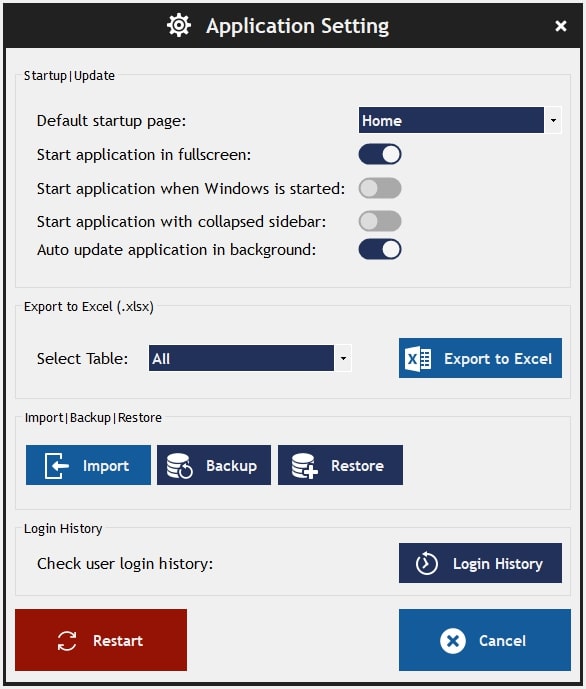The height and width of the screenshot is (689, 586).
Task: Click the Backup button label
Action: [x=232, y=466]
